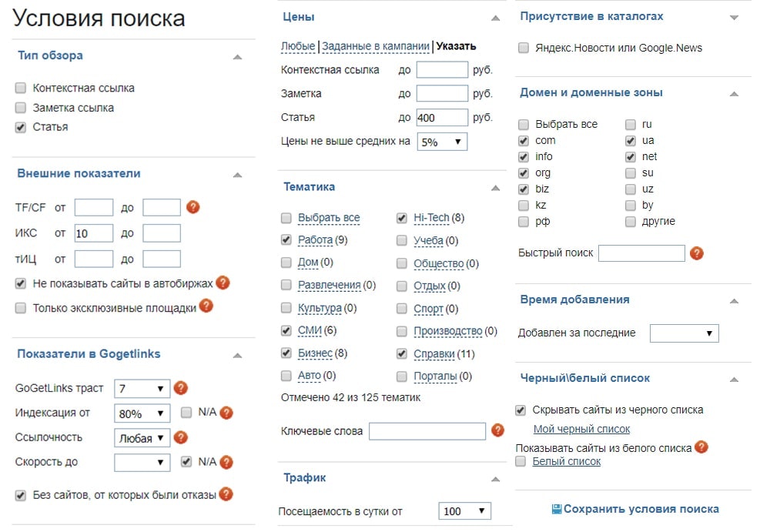Select the 'Заданные в кампании' price option
This screenshot has height=532, width=770.
point(377,46)
